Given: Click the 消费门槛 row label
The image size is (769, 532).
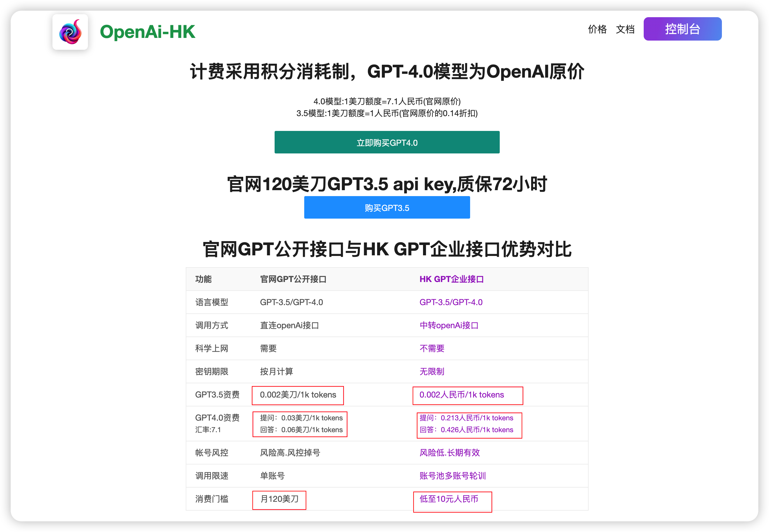Looking at the screenshot, I should coord(212,499).
